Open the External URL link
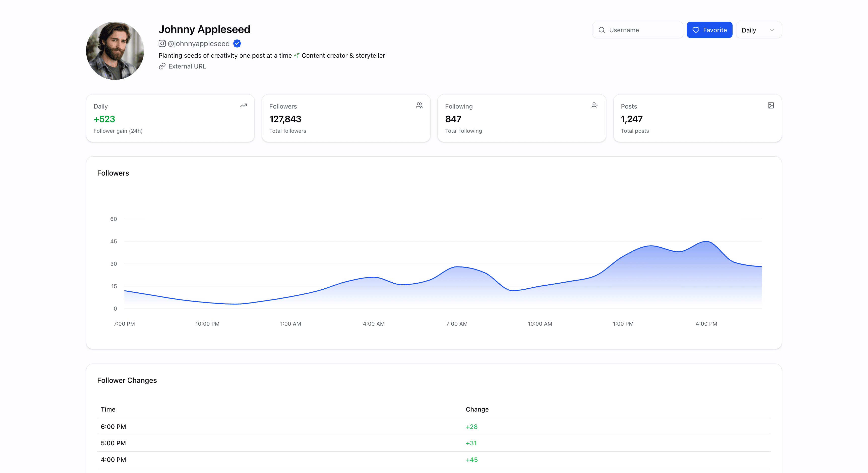 coord(187,66)
